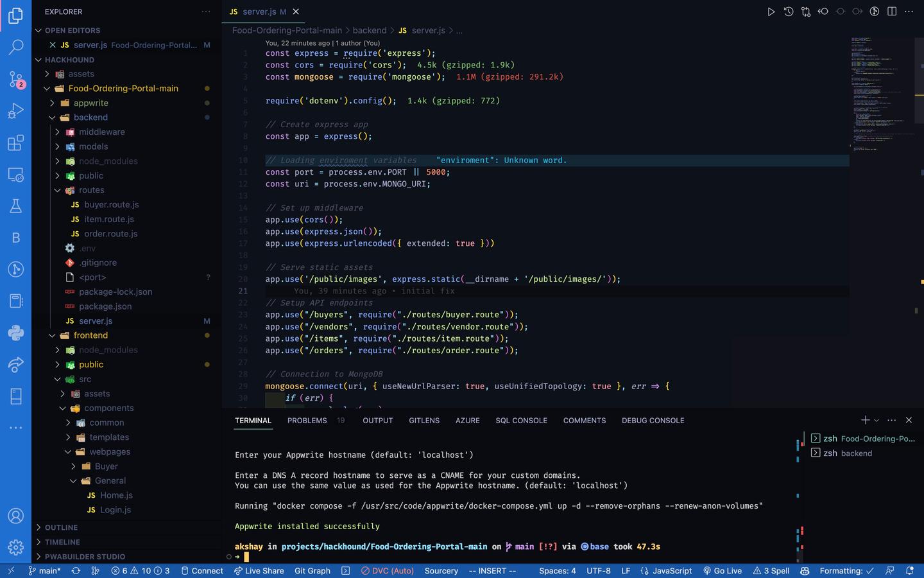Toggle Go Live server in status bar
The image size is (924, 578).
723,570
